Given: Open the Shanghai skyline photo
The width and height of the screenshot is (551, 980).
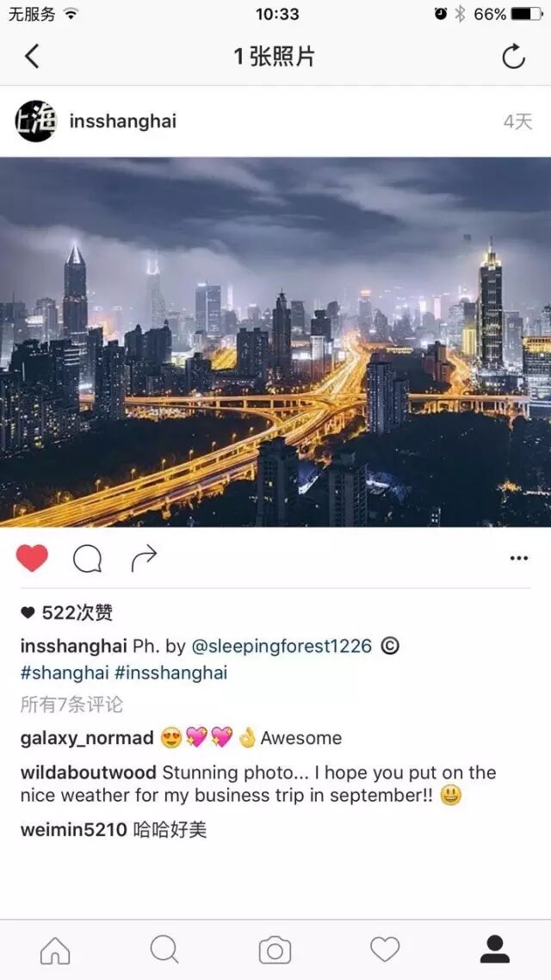Looking at the screenshot, I should pyautogui.click(x=275, y=342).
